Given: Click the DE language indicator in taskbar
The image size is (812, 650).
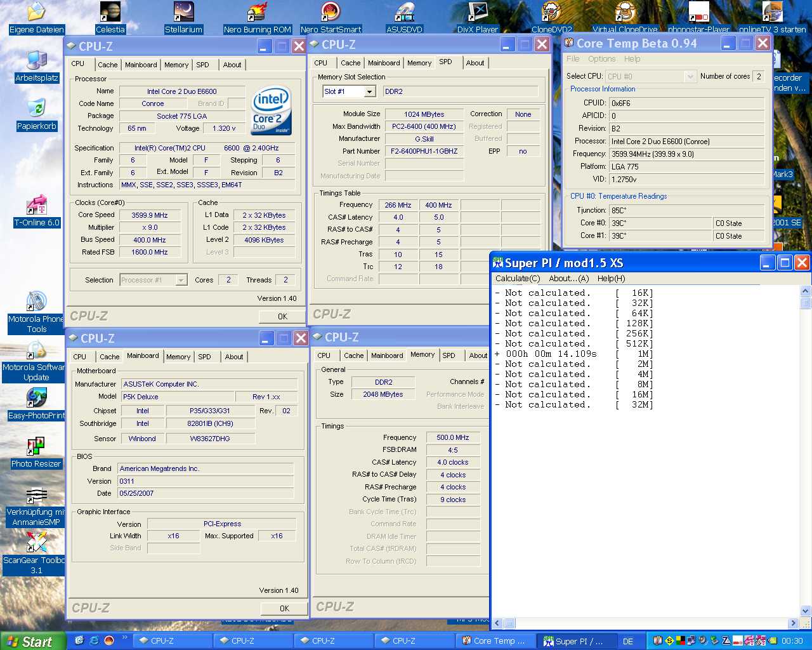Looking at the screenshot, I should coord(628,641).
